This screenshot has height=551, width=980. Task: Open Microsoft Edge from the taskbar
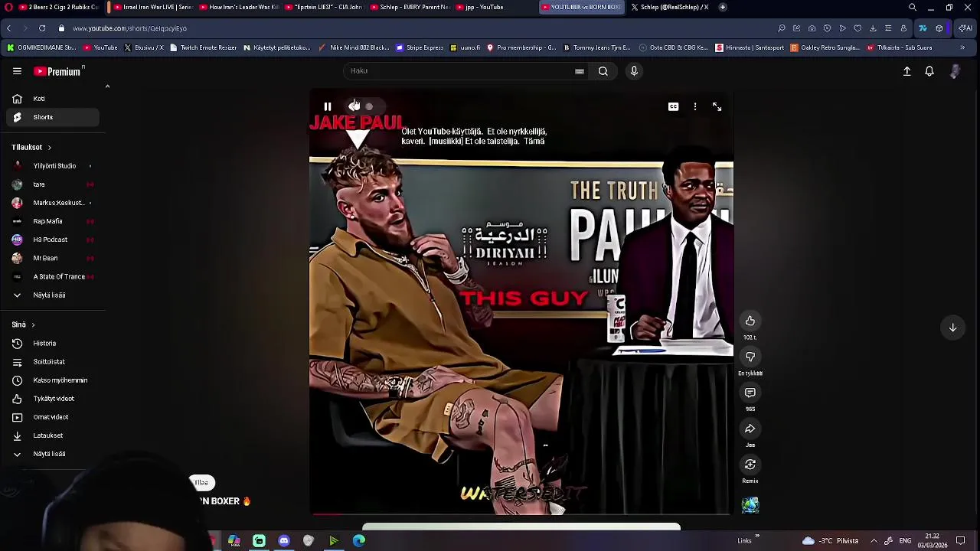coord(359,541)
